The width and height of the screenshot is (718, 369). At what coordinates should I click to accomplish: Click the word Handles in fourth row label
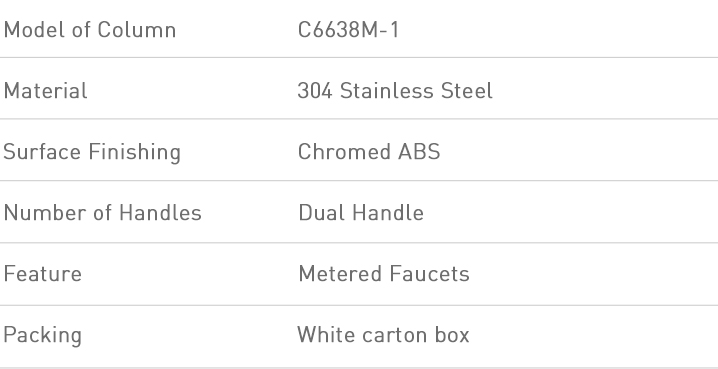coord(160,213)
